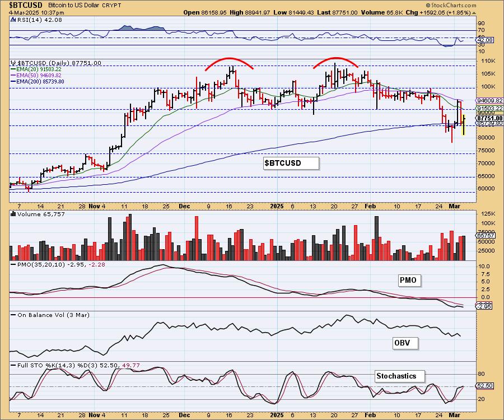504x420 pixels.
Task: Click the Stochastics annotation box
Action: tap(399, 376)
